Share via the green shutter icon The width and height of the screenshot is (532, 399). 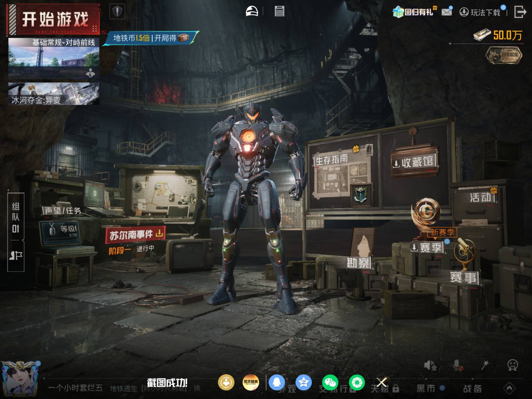356,382
